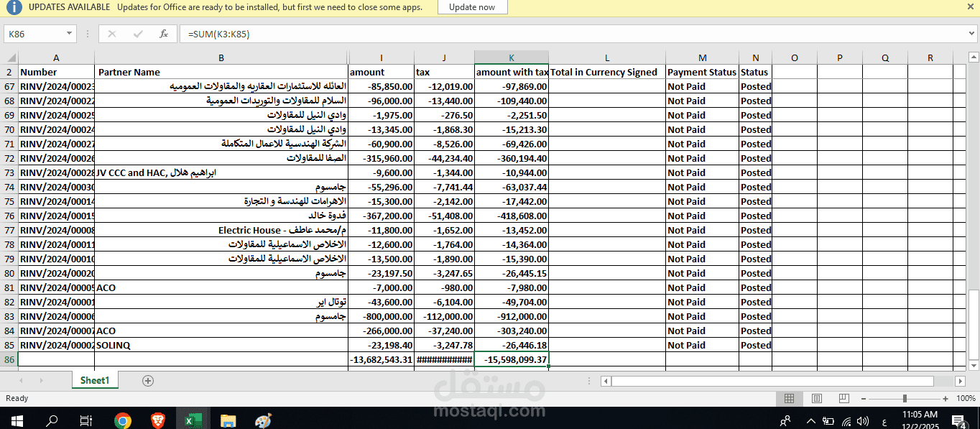Click the zoom out minus button
This screenshot has width=980, height=429.
(x=862, y=398)
